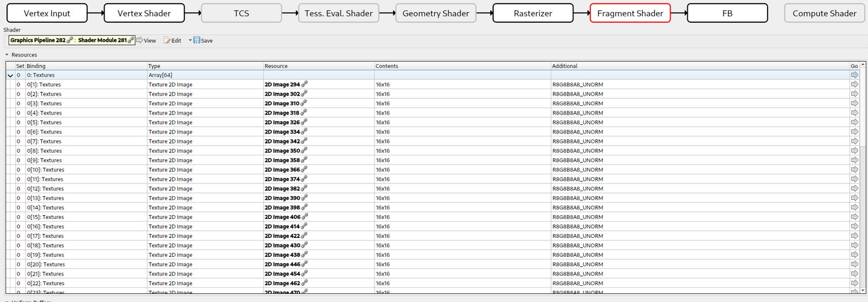This screenshot has height=302, width=868.
Task: Click the Go arrow for 0[10]: Textures
Action: [854, 169]
